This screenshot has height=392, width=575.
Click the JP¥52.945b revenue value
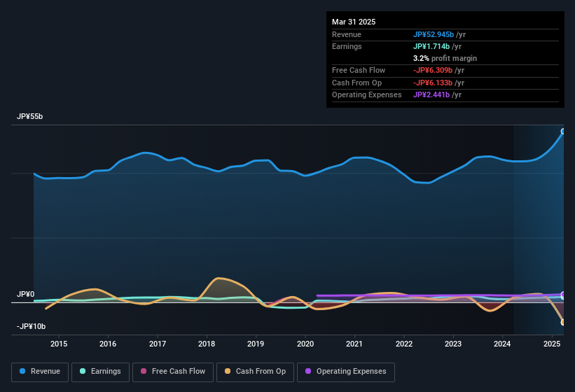pyautogui.click(x=434, y=34)
